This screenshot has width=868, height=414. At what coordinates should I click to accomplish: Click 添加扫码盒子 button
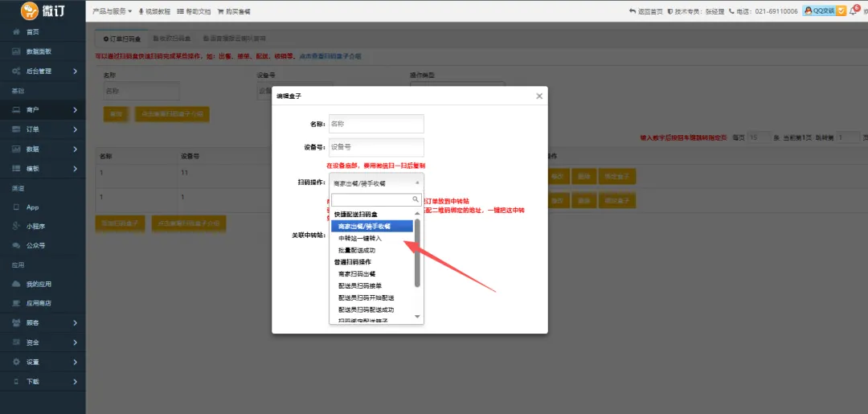click(120, 223)
